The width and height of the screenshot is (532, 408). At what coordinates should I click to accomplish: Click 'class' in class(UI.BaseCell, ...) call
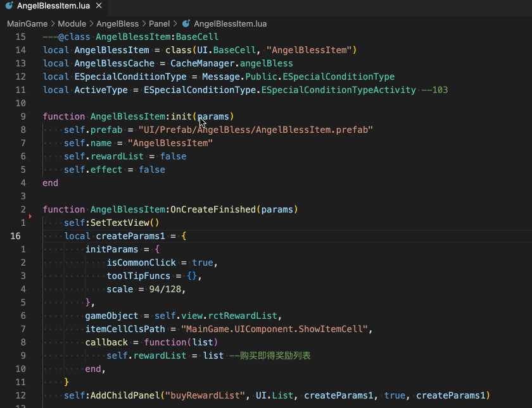point(179,50)
